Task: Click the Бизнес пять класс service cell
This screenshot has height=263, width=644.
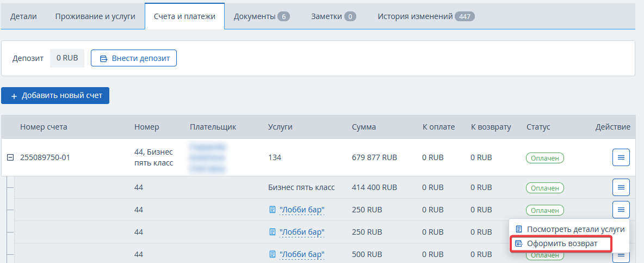Action: tap(301, 187)
